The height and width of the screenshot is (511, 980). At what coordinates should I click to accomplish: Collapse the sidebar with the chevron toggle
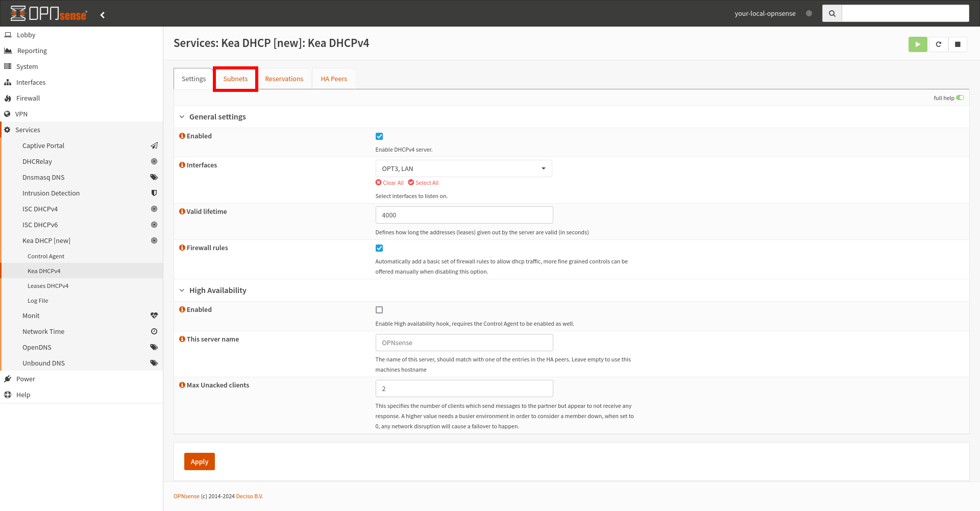point(103,15)
